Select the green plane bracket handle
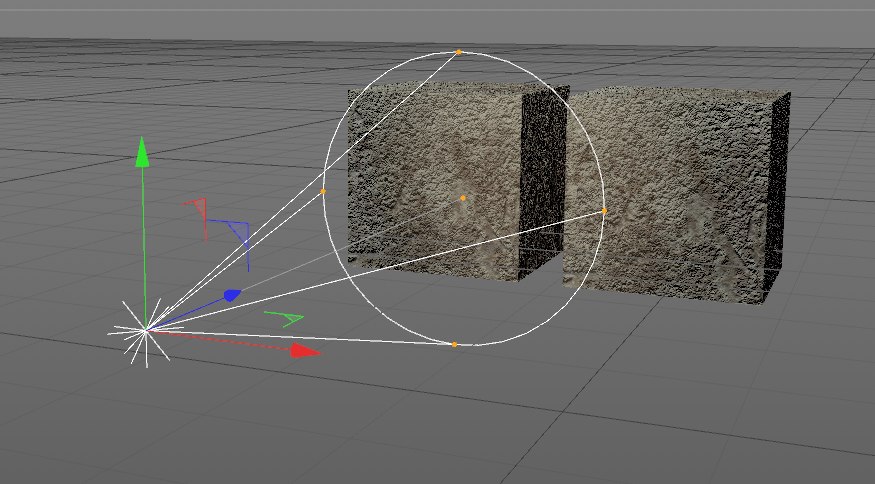 click(x=284, y=318)
